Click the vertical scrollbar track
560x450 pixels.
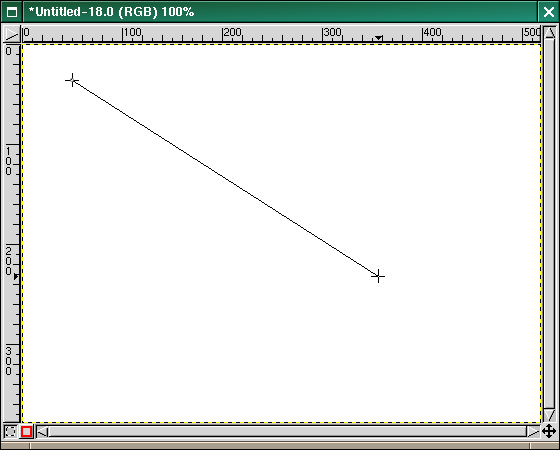pos(550,224)
